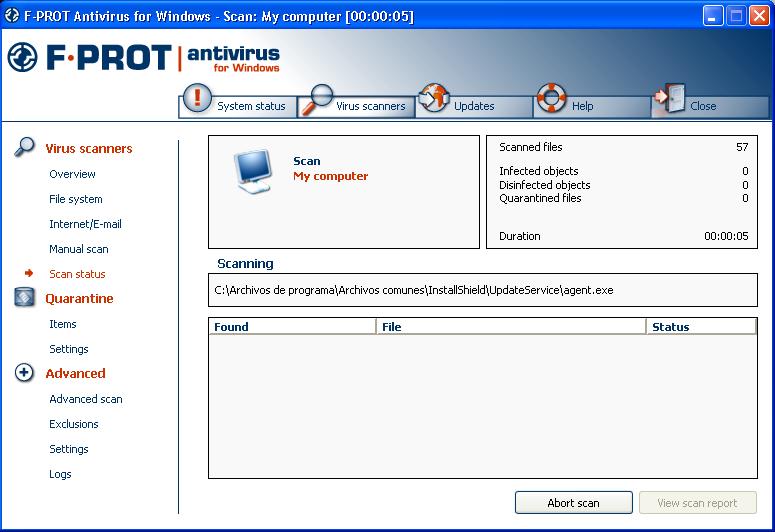Open Overview in Virus scanners menu
Image resolution: width=775 pixels, height=532 pixels.
pyautogui.click(x=72, y=174)
